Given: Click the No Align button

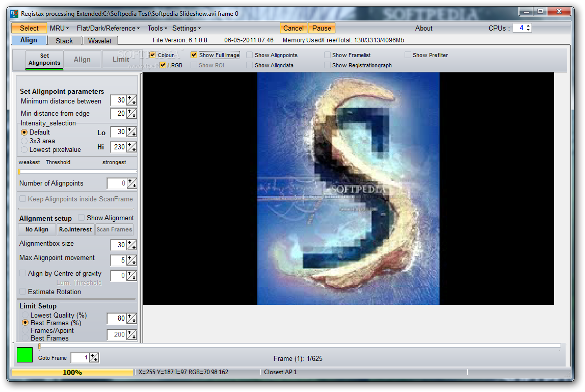Looking at the screenshot, I should tap(37, 229).
